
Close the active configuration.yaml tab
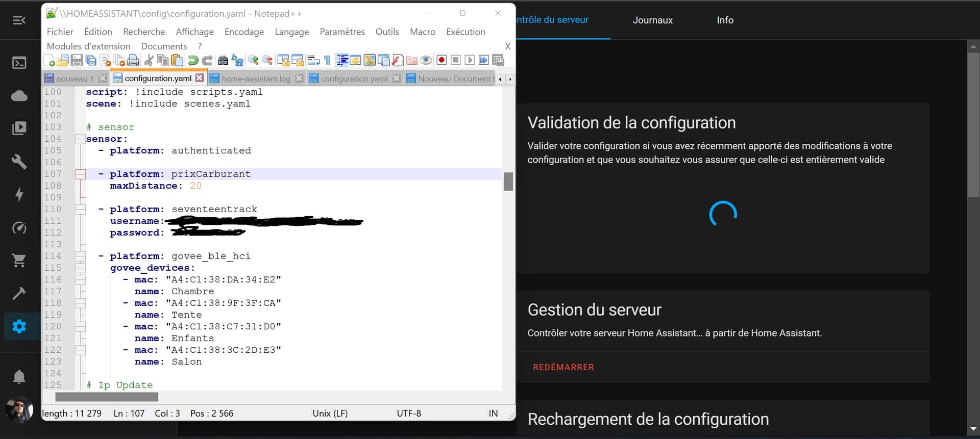[200, 78]
